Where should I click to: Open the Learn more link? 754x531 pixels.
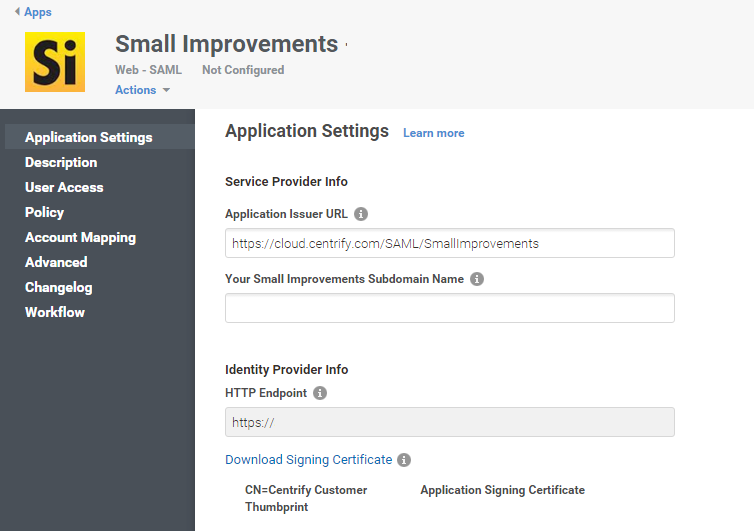[433, 133]
